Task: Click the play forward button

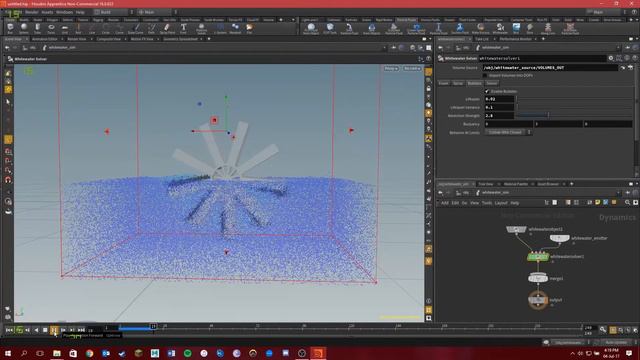Action: pyautogui.click(x=54, y=330)
